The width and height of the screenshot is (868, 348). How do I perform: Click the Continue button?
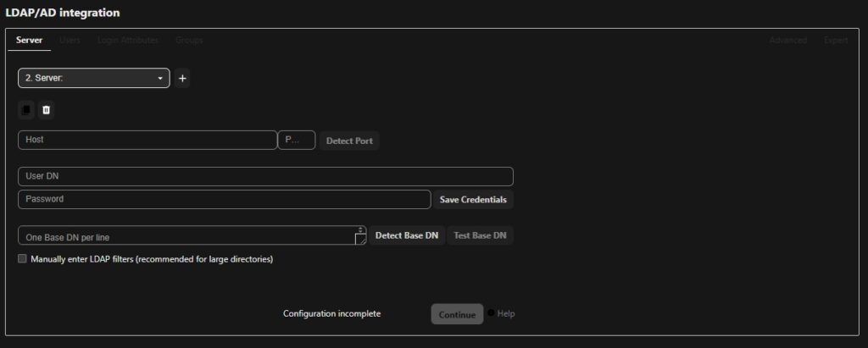pyautogui.click(x=457, y=314)
